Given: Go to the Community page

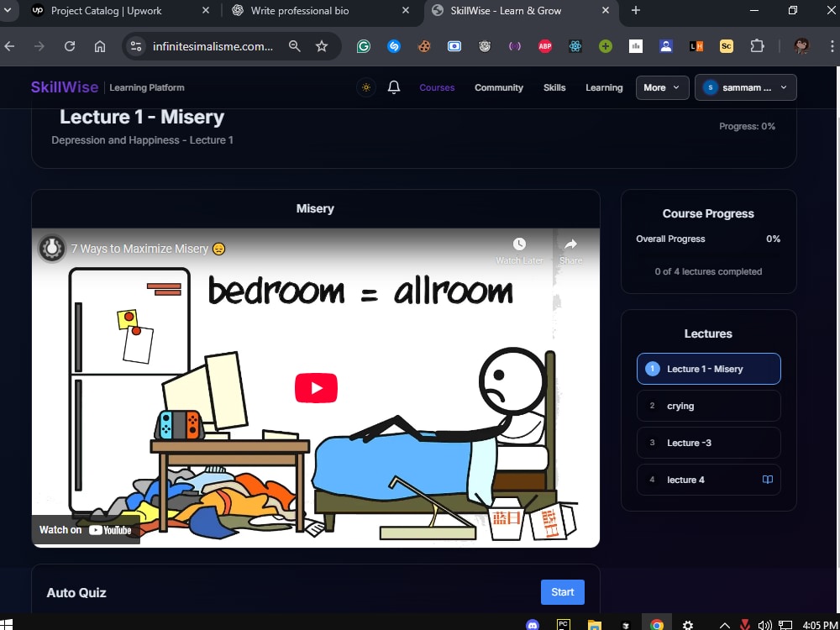Looking at the screenshot, I should click(x=499, y=87).
